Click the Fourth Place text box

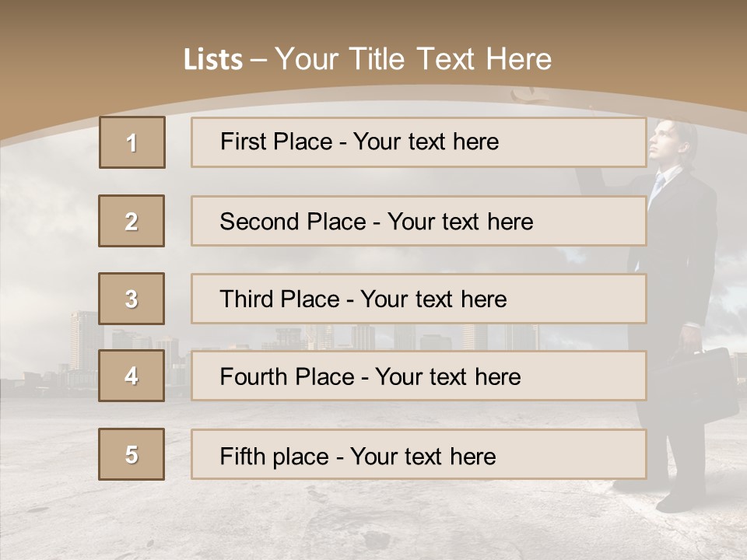419,376
